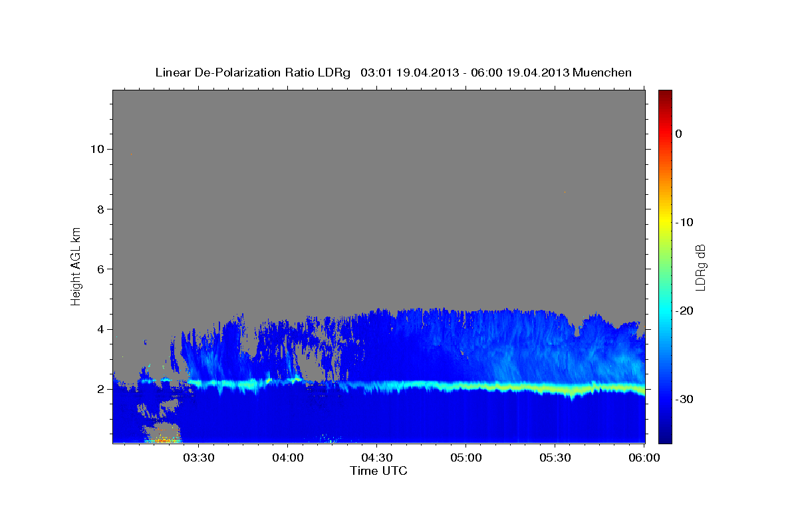Click the 'LDRg dB' colorbar label

pyautogui.click(x=700, y=267)
